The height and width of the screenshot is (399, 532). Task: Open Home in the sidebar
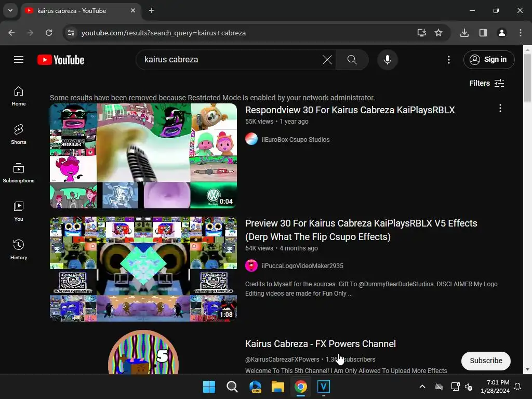19,96
